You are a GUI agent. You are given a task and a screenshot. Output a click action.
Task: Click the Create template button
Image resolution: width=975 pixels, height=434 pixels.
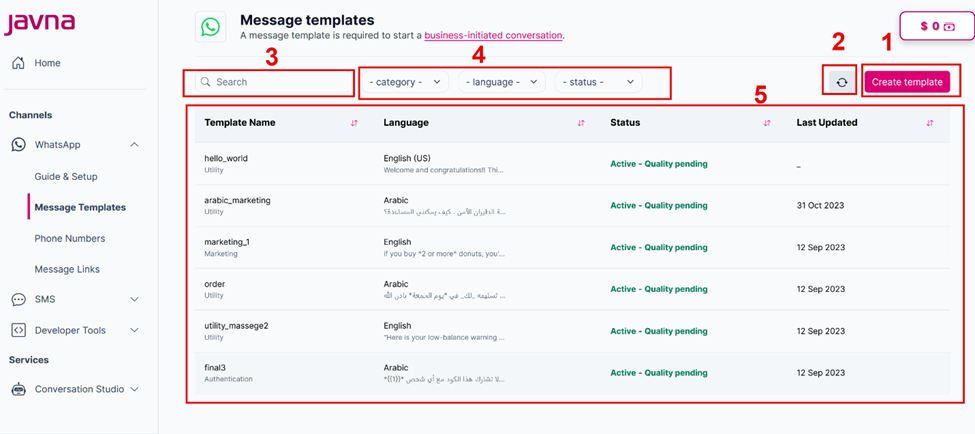[907, 82]
